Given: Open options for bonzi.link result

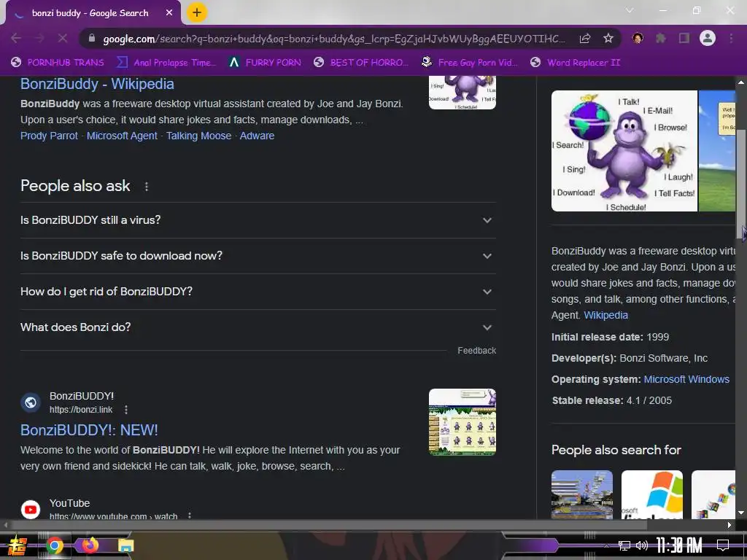Looking at the screenshot, I should (125, 410).
